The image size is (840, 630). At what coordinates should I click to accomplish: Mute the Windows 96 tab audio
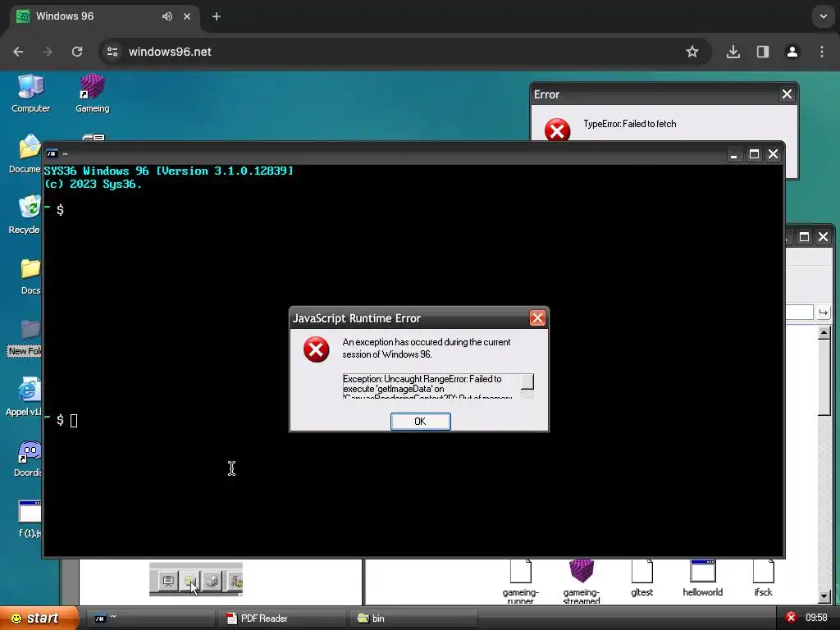167,16
